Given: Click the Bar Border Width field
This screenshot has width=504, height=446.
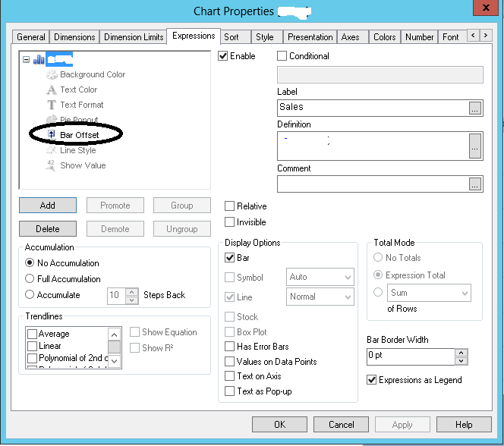Looking at the screenshot, I should 411,356.
